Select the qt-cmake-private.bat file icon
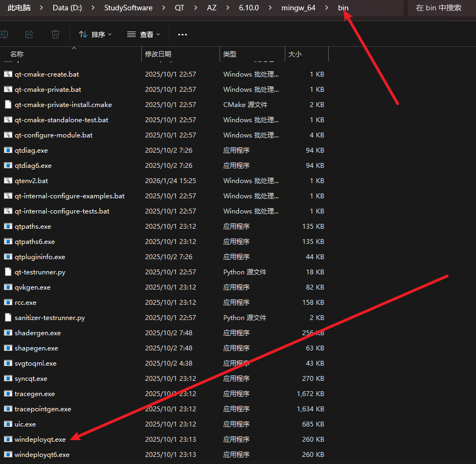The height and width of the screenshot is (464, 476). 8,89
